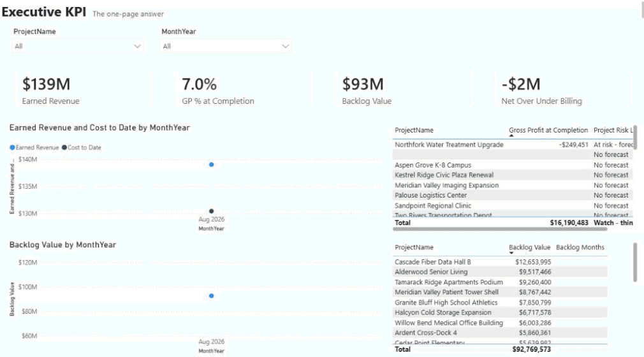This screenshot has width=644, height=357.
Task: Select the -$2M Net Over Under Billing card
Action: point(564,89)
